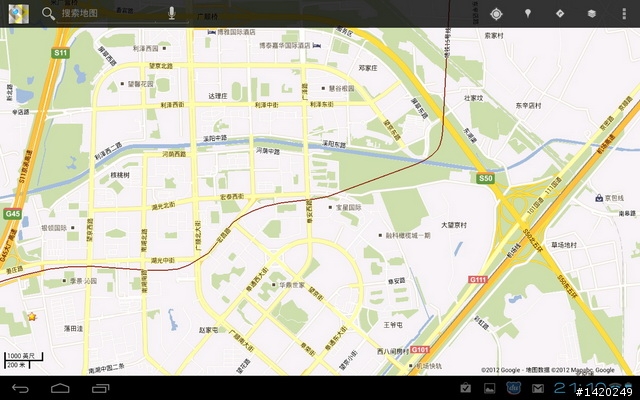Tap the 望京北路 road label
The width and height of the screenshot is (640, 400).
coord(161,66)
